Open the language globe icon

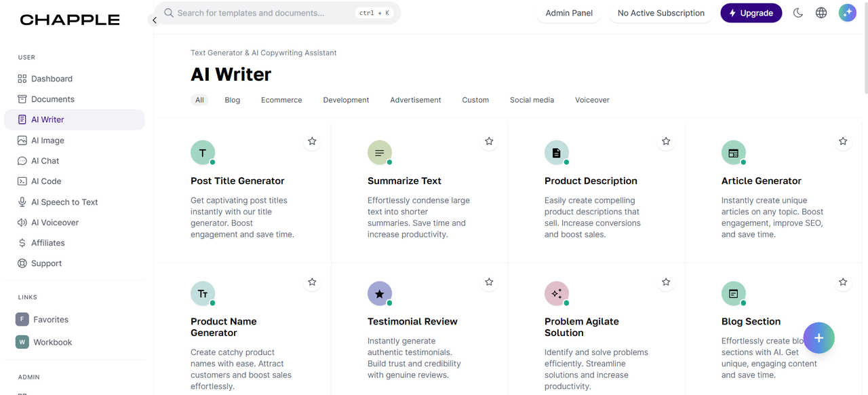coord(821,13)
